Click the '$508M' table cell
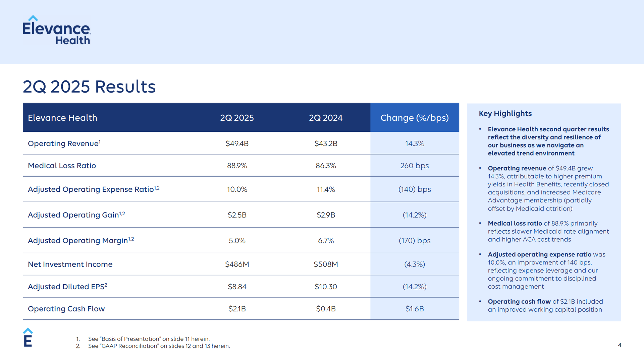The height and width of the screenshot is (360, 644). pyautogui.click(x=326, y=264)
